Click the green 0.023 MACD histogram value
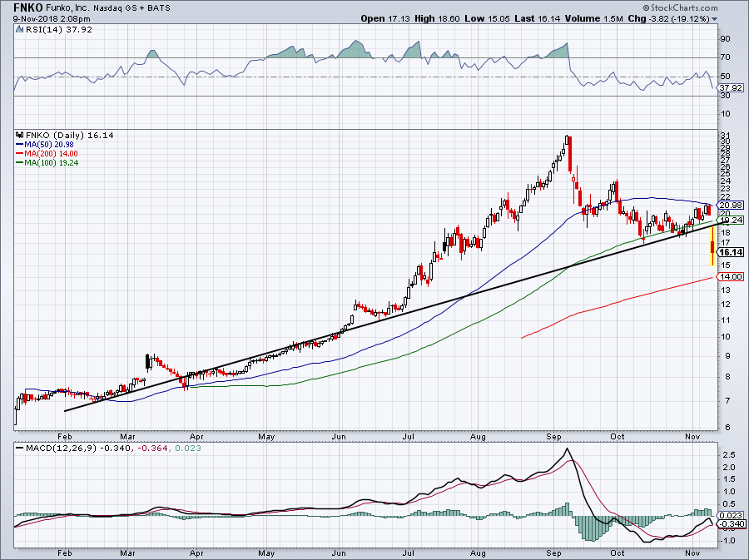The image size is (749, 560). [188, 448]
